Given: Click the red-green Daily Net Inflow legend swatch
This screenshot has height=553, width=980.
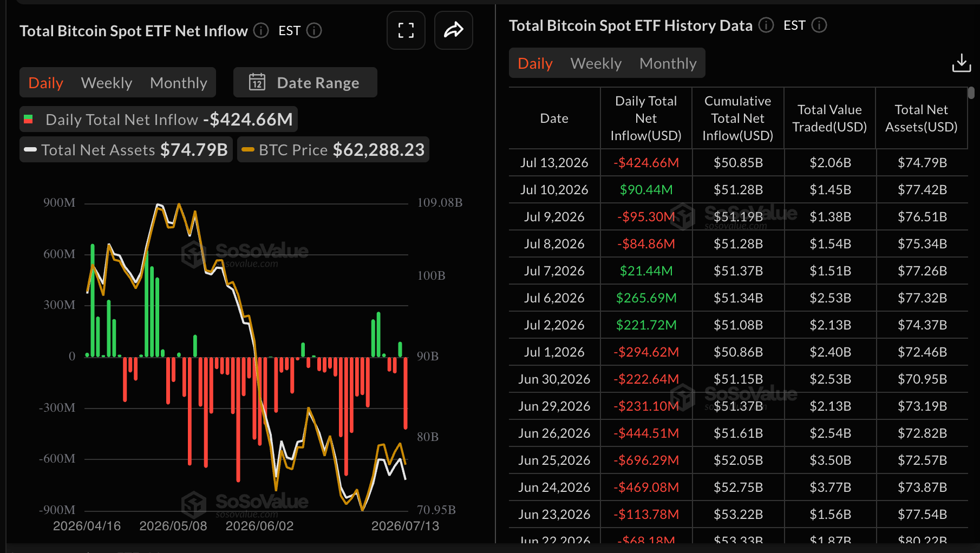Looking at the screenshot, I should point(29,119).
